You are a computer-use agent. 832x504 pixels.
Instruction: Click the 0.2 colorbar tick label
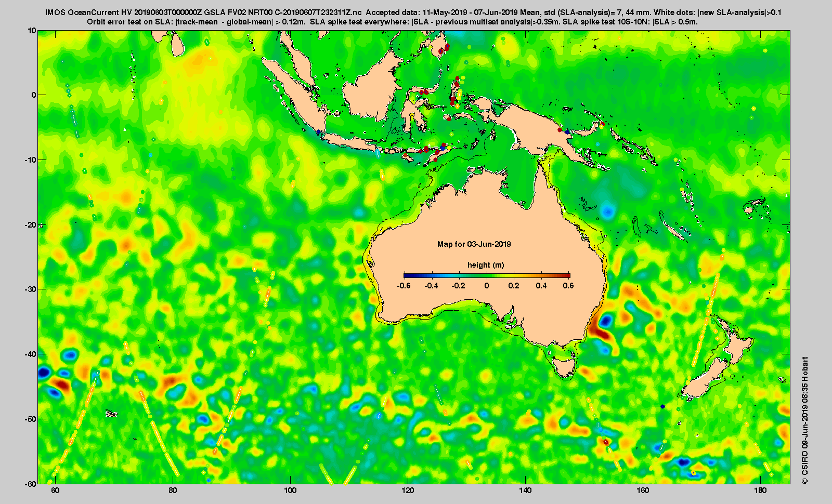tap(514, 286)
